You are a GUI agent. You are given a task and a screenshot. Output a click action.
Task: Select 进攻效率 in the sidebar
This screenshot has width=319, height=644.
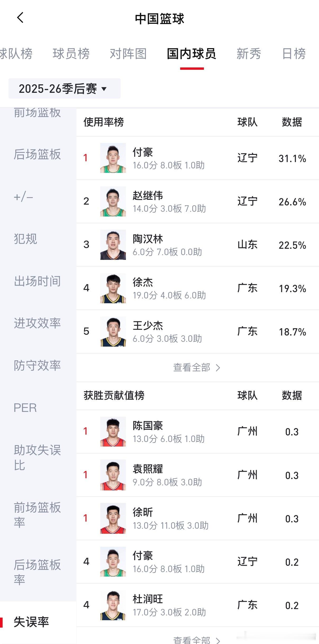click(x=37, y=323)
